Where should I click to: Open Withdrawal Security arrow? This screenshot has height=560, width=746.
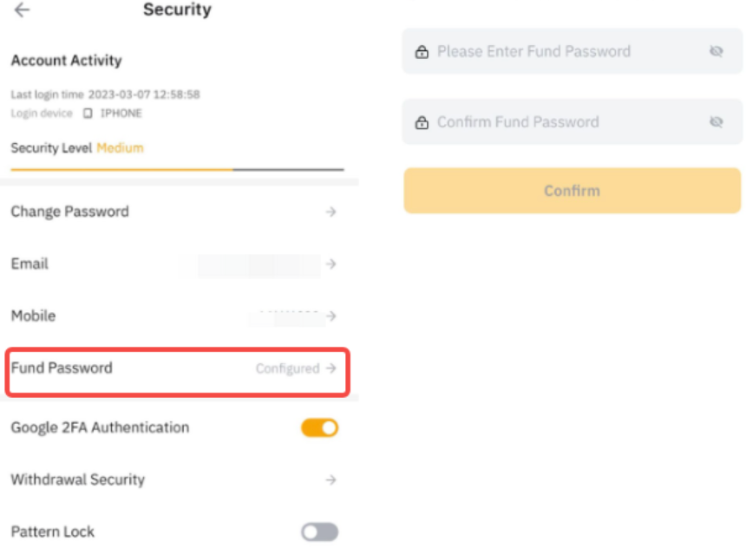click(330, 480)
